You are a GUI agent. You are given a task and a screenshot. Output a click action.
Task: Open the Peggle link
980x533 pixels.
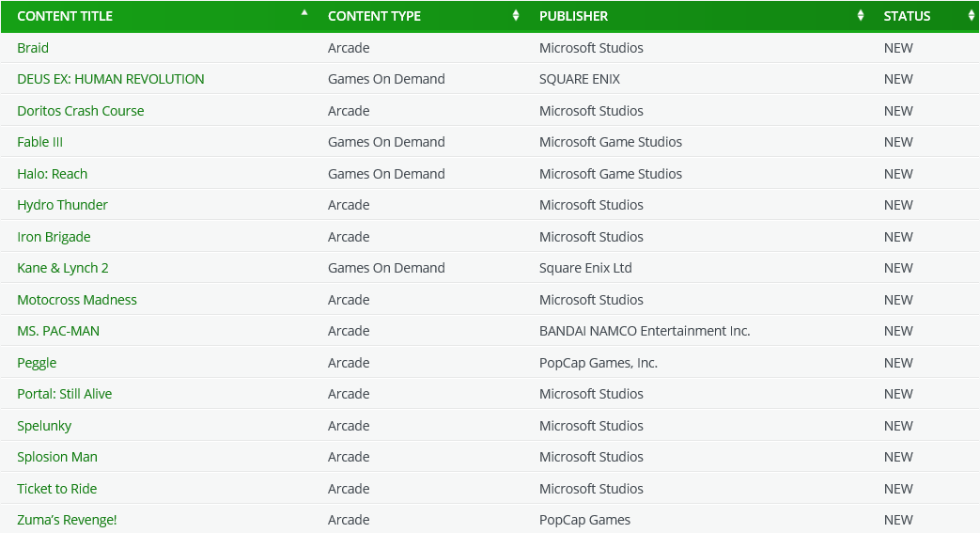pyautogui.click(x=37, y=363)
